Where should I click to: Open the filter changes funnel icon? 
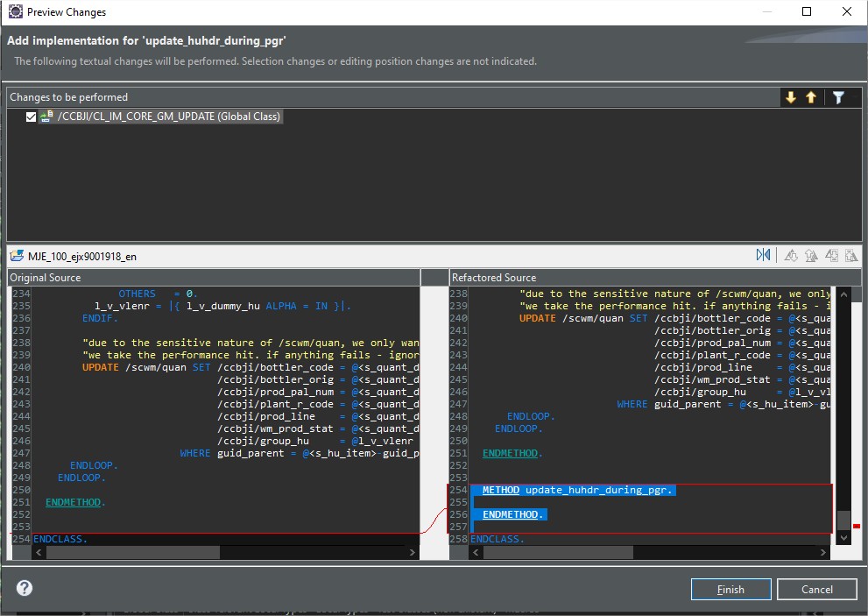[838, 97]
